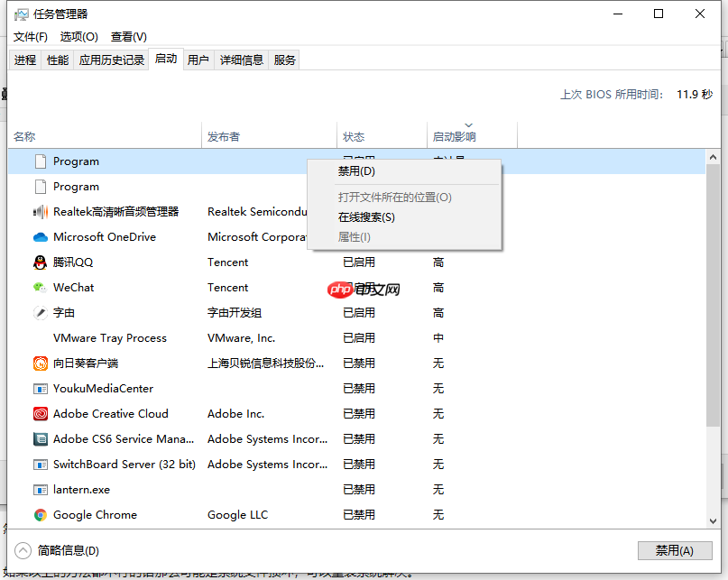Click the Adobe CS6 Service Manager icon
Viewport: 728px width, 580px height.
click(41, 438)
